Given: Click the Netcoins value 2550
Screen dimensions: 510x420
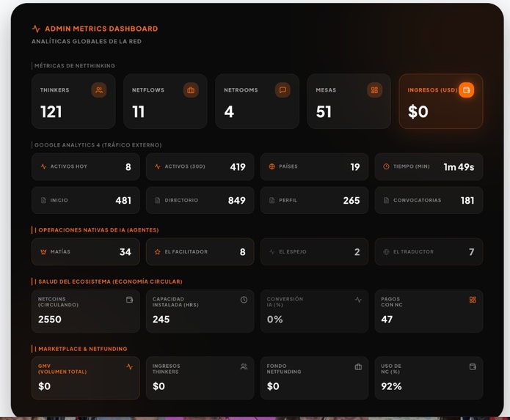Looking at the screenshot, I should [50, 320].
